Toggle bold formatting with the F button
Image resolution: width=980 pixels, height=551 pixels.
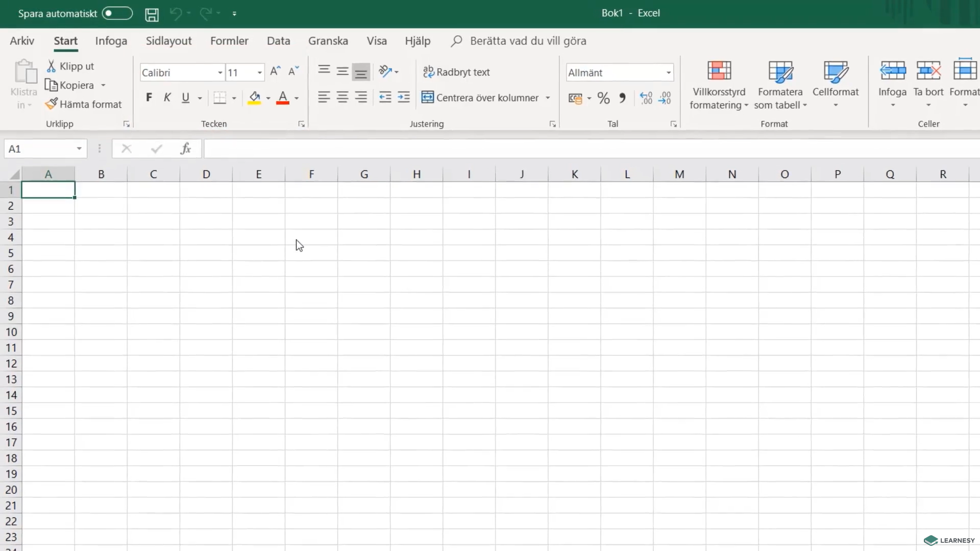pyautogui.click(x=149, y=97)
